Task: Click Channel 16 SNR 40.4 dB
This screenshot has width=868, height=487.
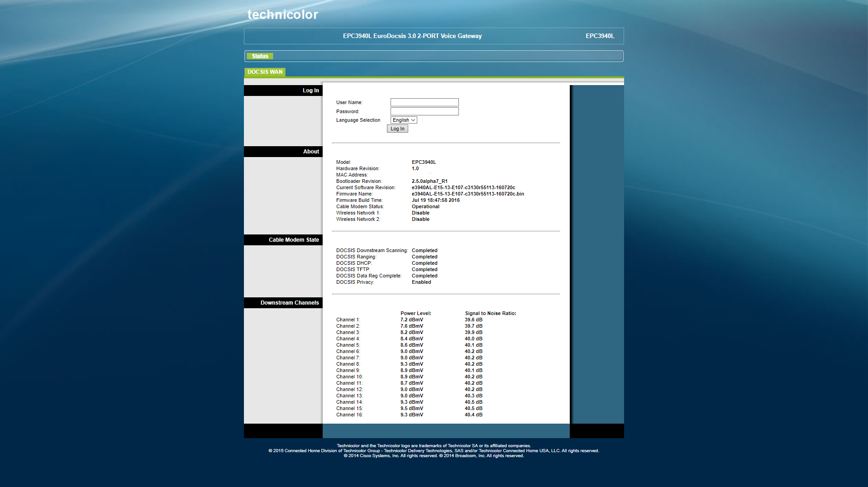Action: click(473, 415)
